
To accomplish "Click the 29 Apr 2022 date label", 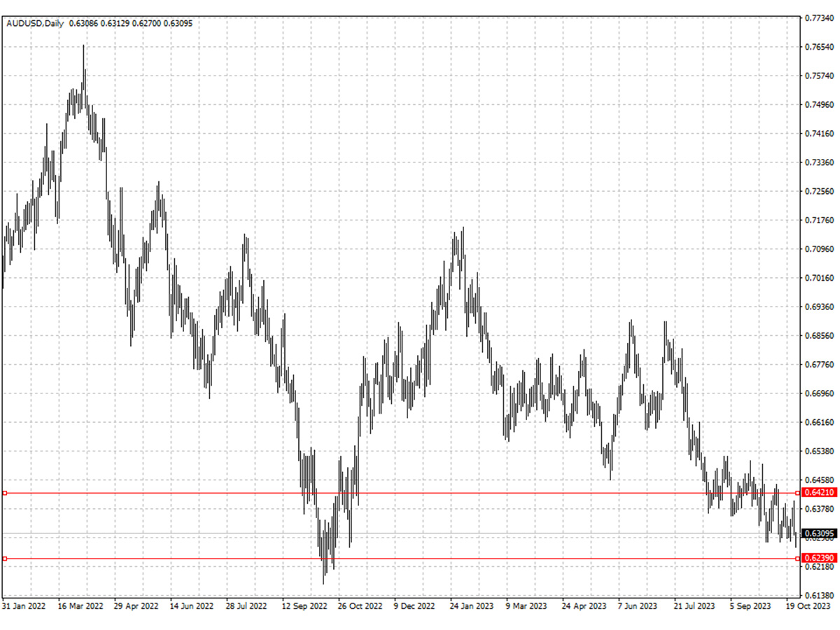I will click(x=136, y=606).
